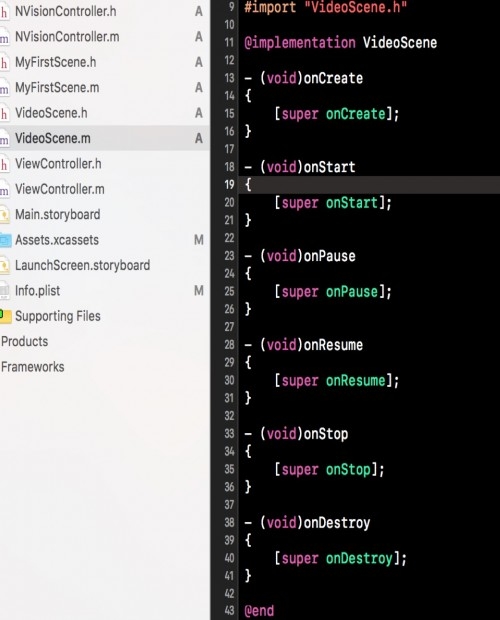
Task: Click the @implementation VideoScene line
Action: [341, 43]
